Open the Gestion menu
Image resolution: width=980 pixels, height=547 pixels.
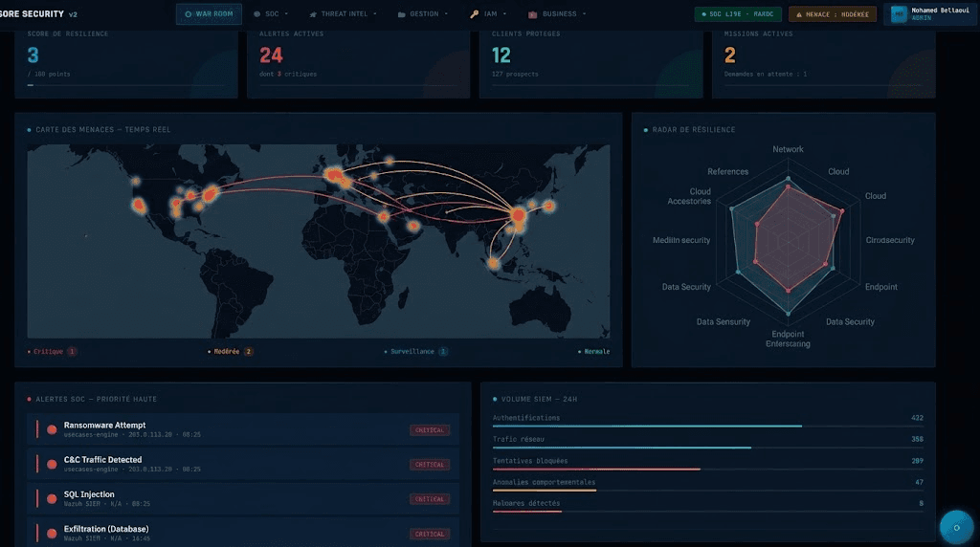pyautogui.click(x=423, y=13)
